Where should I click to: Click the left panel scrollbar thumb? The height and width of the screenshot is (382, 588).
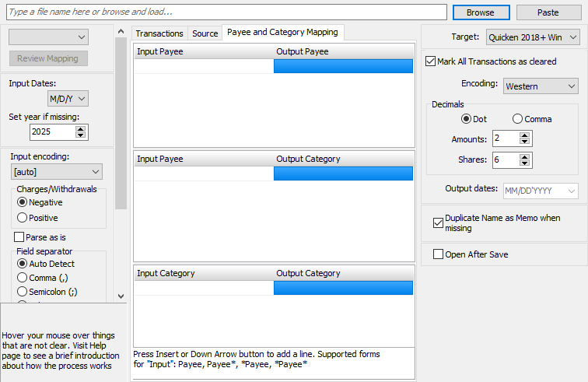pos(121,123)
